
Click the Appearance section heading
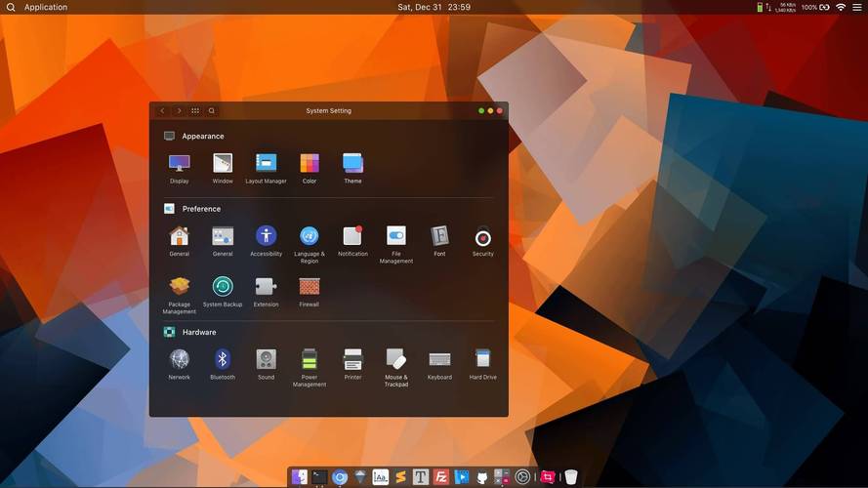point(203,136)
